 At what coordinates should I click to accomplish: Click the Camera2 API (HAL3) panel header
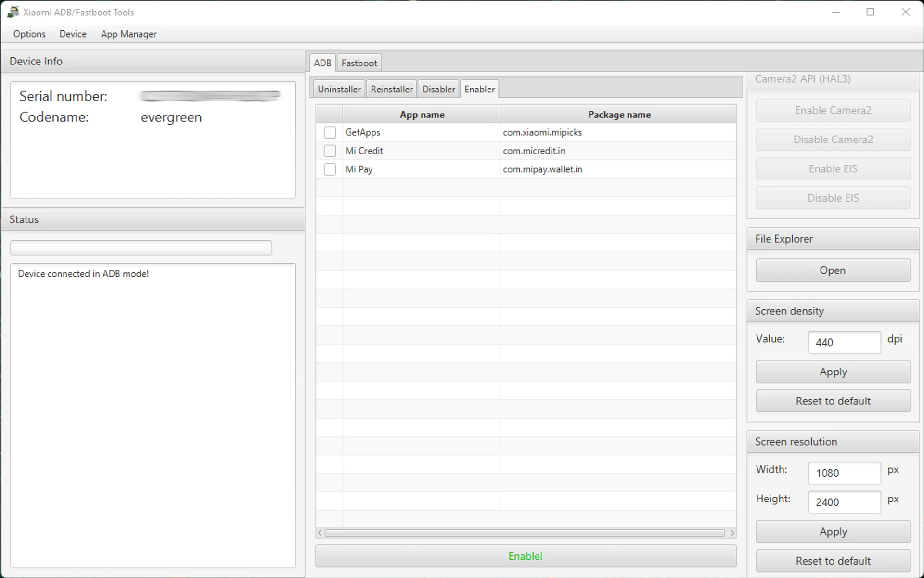[x=833, y=80]
